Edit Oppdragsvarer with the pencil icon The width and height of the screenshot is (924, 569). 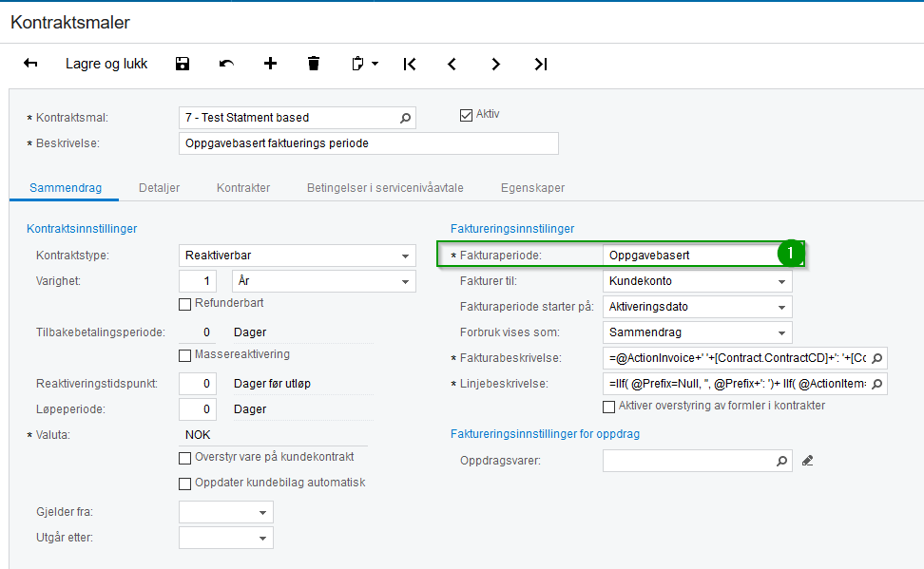tap(808, 461)
